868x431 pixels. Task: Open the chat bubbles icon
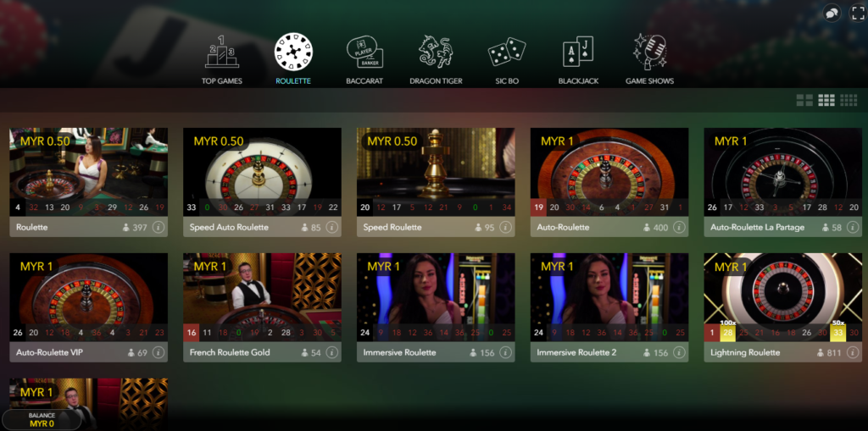pyautogui.click(x=832, y=13)
